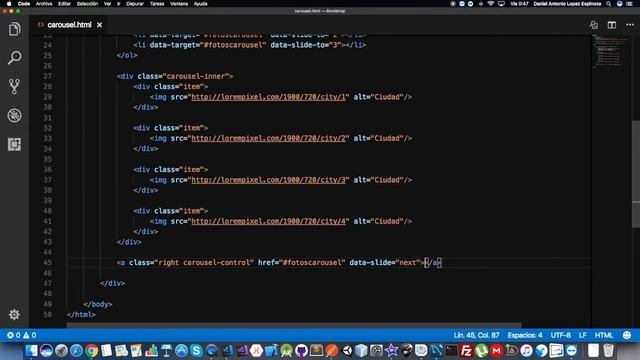Open the Trash in the dock
This screenshot has width=640, height=360.
coord(608,351)
